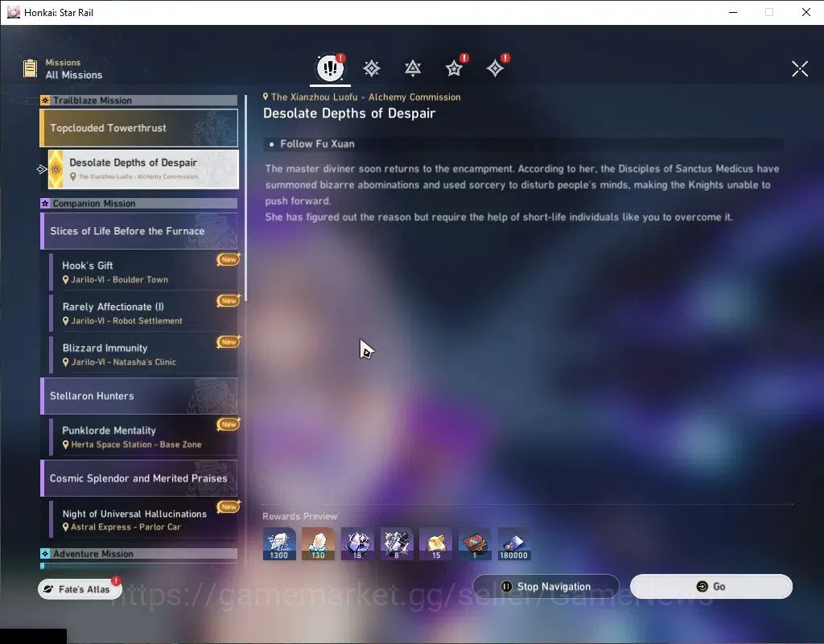View the reward icon with quantity 15

435,543
